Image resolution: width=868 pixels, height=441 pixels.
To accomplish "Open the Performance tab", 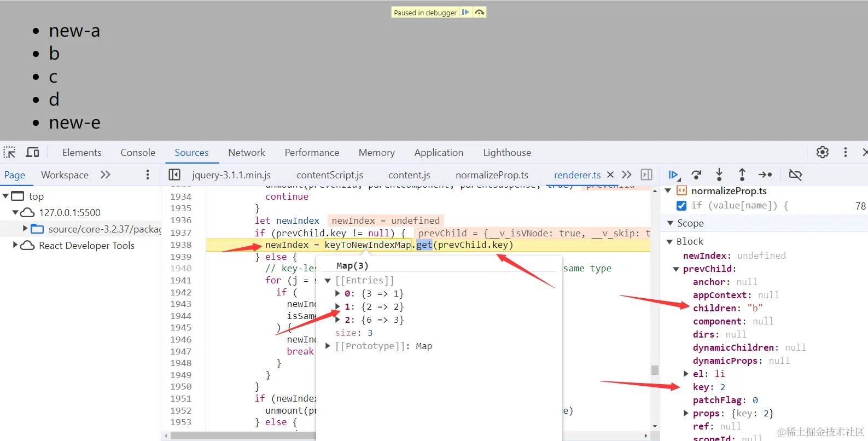I will (312, 153).
